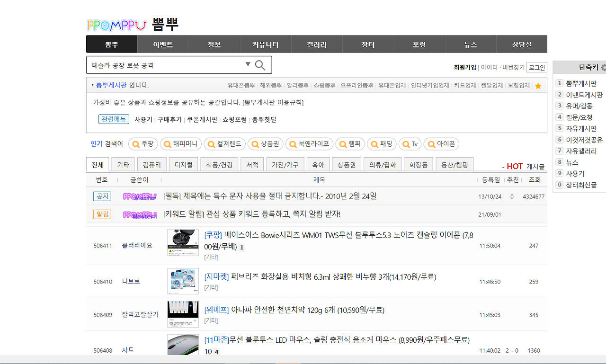The image size is (606, 364).
Task: Search popular keyword 북앤라이프
Action: 309,144
